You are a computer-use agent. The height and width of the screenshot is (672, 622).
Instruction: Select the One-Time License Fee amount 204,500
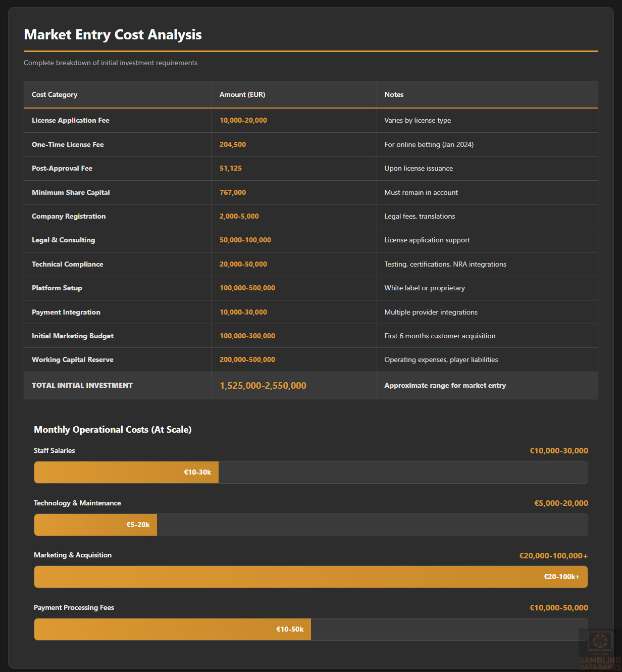(233, 144)
